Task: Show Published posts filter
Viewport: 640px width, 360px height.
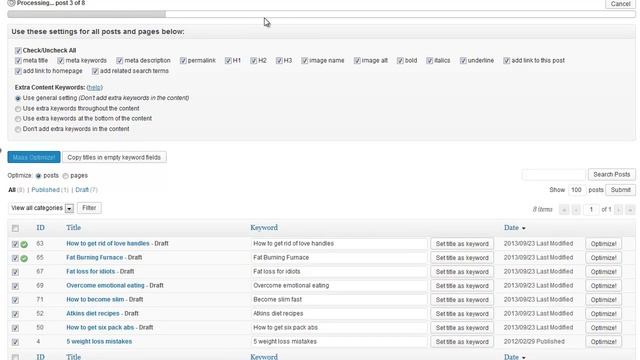Action: tap(46, 190)
